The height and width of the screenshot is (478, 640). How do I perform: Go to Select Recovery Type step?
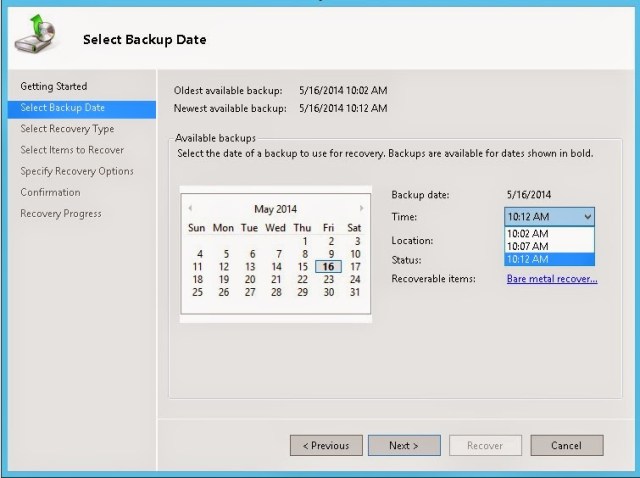[67, 129]
